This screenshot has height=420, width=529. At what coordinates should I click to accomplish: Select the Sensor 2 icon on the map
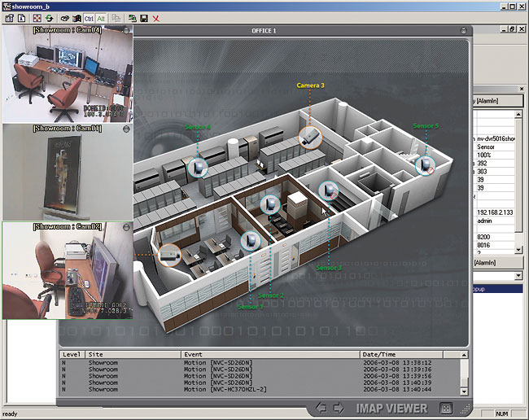270,205
